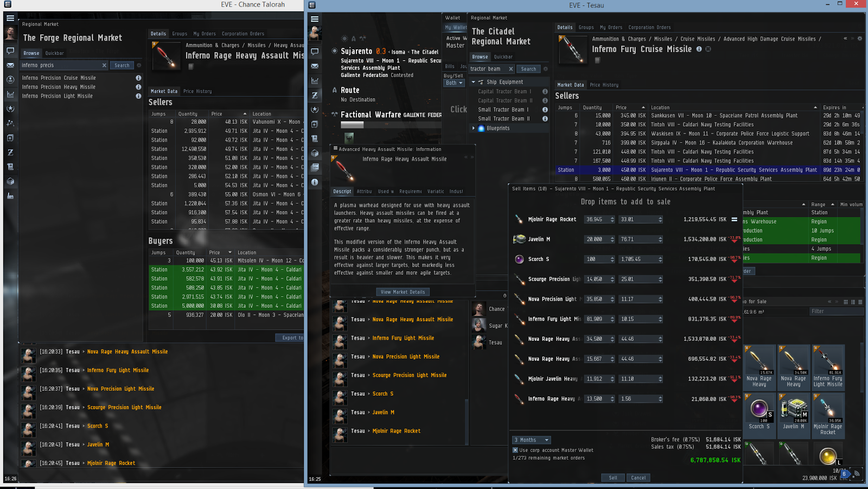This screenshot has height=489, width=868.
Task: Show info for Capital Tractor Beam I
Action: (x=545, y=92)
